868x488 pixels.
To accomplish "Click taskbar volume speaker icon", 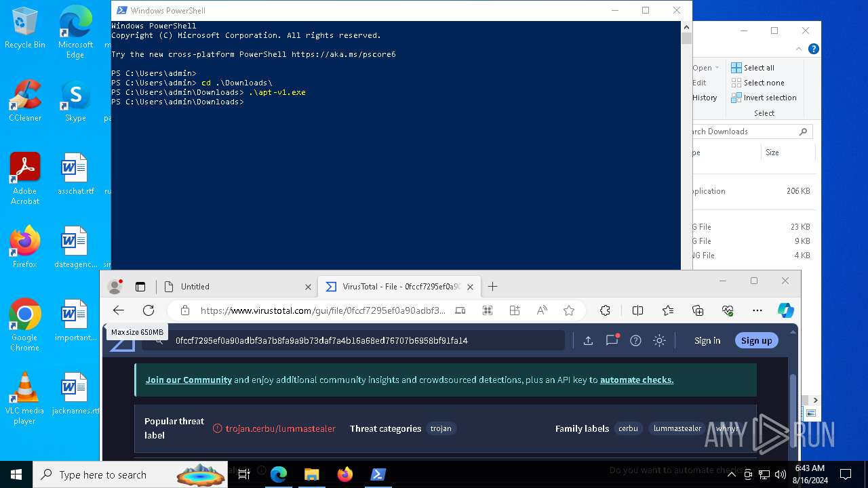I will 781,474.
